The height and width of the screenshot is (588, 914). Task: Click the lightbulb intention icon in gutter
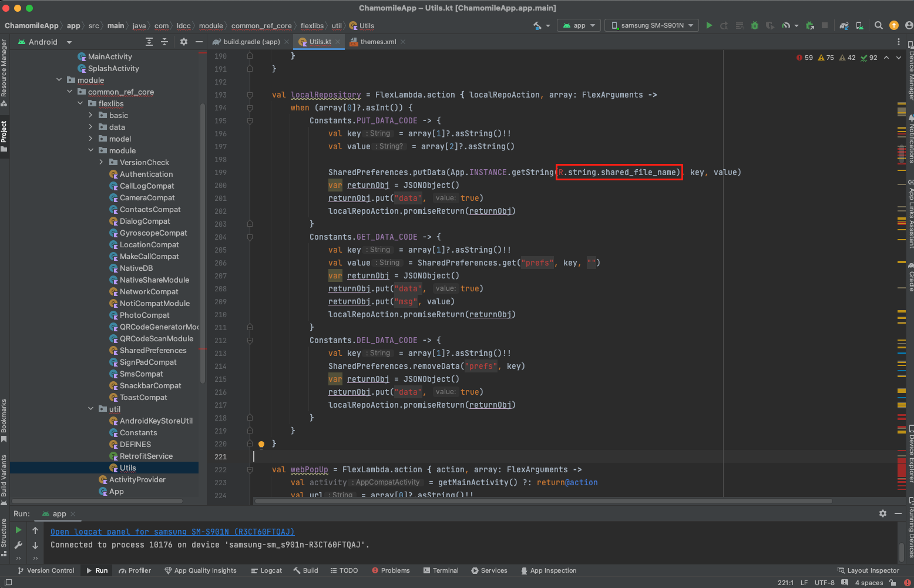(261, 445)
